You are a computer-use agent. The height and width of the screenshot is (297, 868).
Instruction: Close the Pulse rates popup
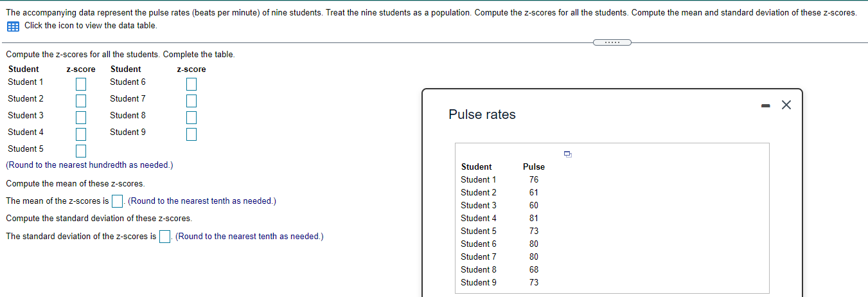(x=786, y=105)
